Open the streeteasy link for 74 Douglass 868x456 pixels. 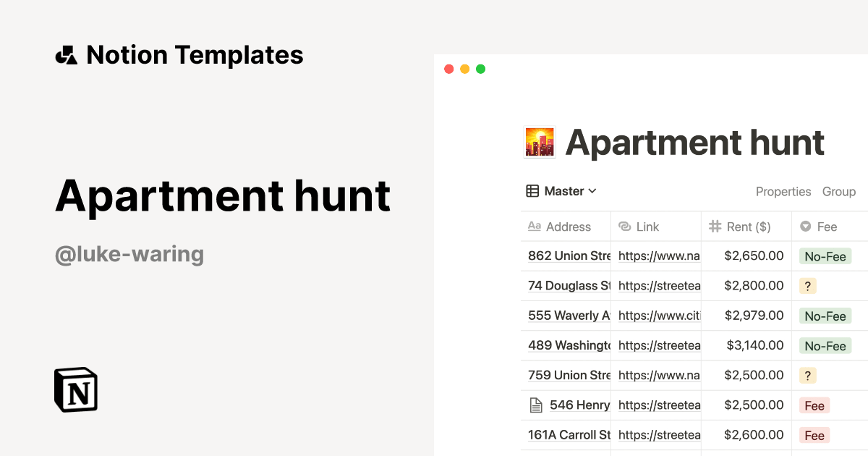(659, 286)
